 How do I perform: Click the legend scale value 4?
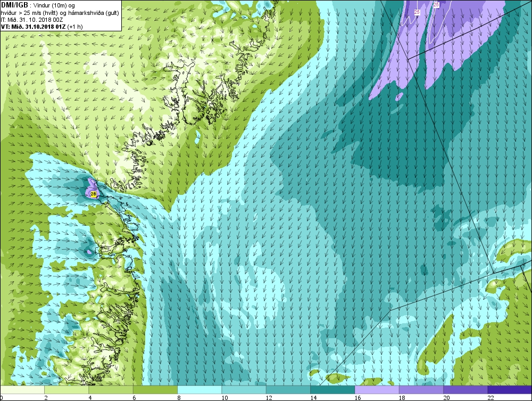coord(90,398)
